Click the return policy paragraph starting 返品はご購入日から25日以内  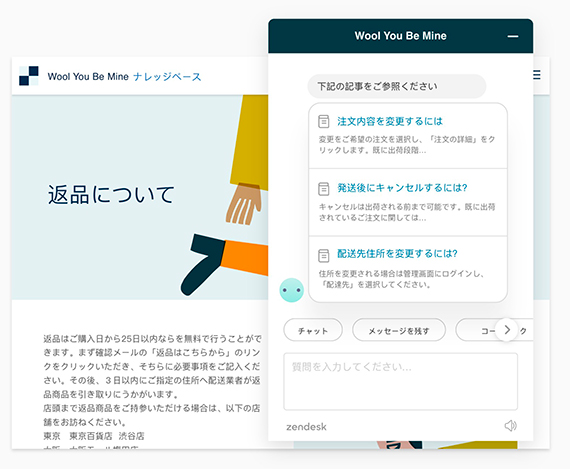152,366
